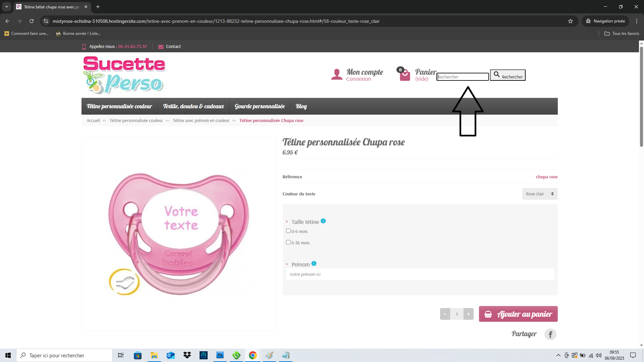Open Tétine personnalisée couleur menu
The image size is (644, 362).
[x=119, y=106]
